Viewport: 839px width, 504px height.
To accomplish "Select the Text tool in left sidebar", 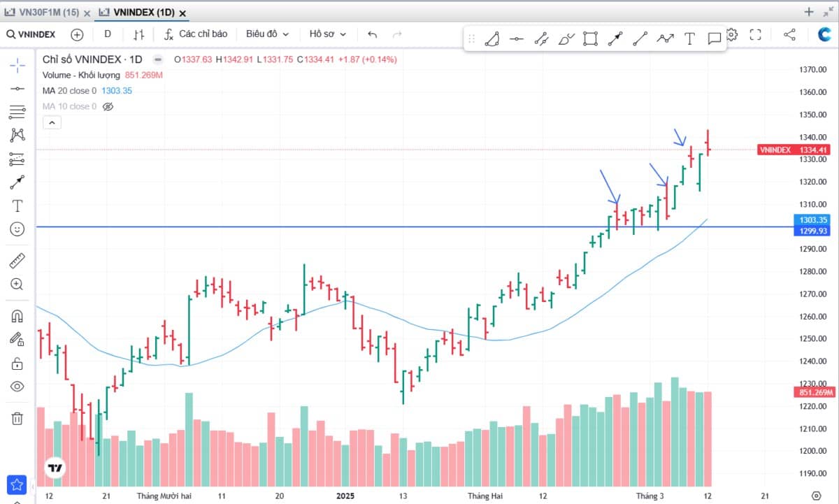I will pos(17,206).
